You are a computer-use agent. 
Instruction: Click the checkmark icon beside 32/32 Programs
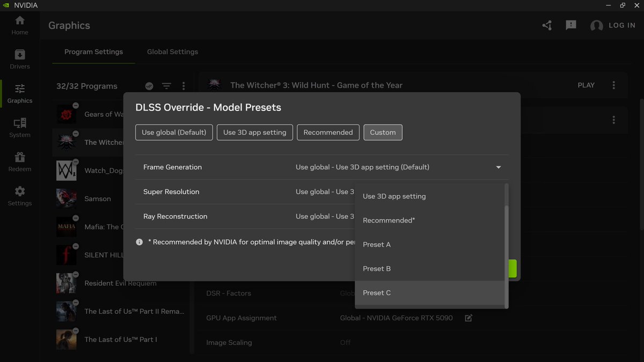pos(149,86)
